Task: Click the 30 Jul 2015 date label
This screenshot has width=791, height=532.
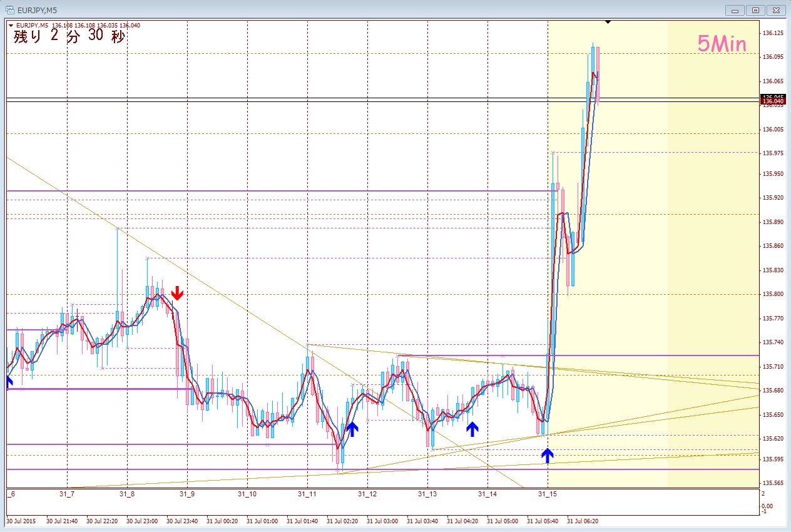Action: pyautogui.click(x=21, y=521)
